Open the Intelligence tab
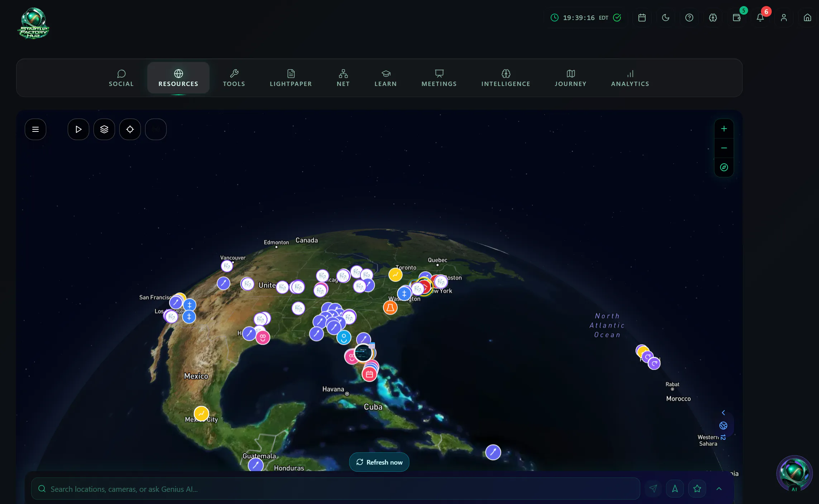This screenshot has height=504, width=819. coord(506,78)
